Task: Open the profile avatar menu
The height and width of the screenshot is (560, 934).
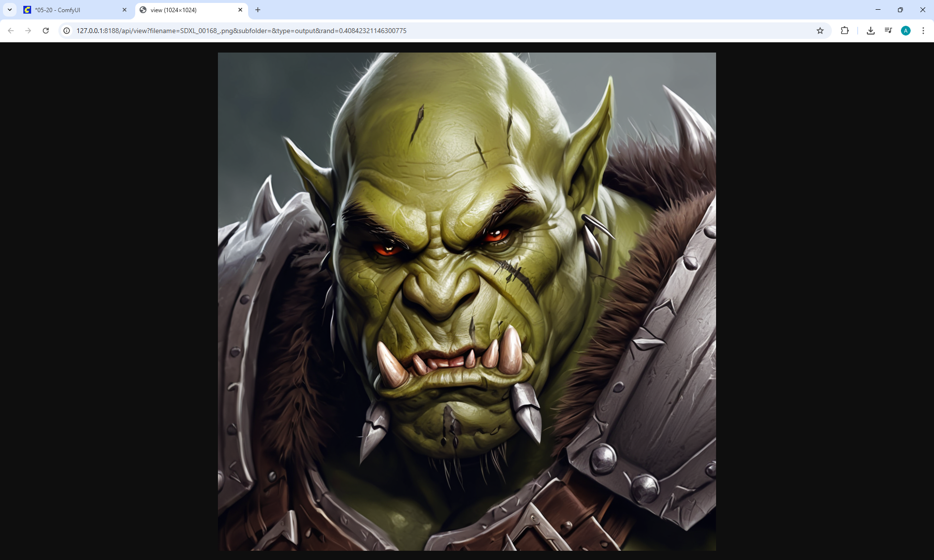Action: click(905, 31)
